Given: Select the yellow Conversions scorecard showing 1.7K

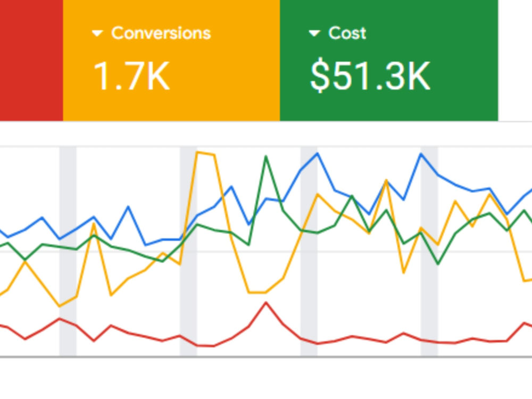Looking at the screenshot, I should (x=171, y=60).
